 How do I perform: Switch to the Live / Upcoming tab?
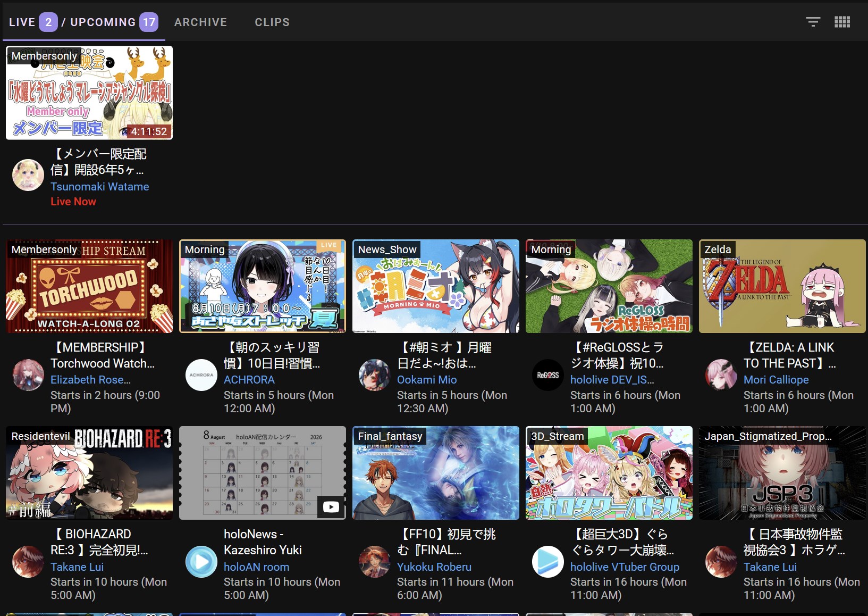point(83,22)
